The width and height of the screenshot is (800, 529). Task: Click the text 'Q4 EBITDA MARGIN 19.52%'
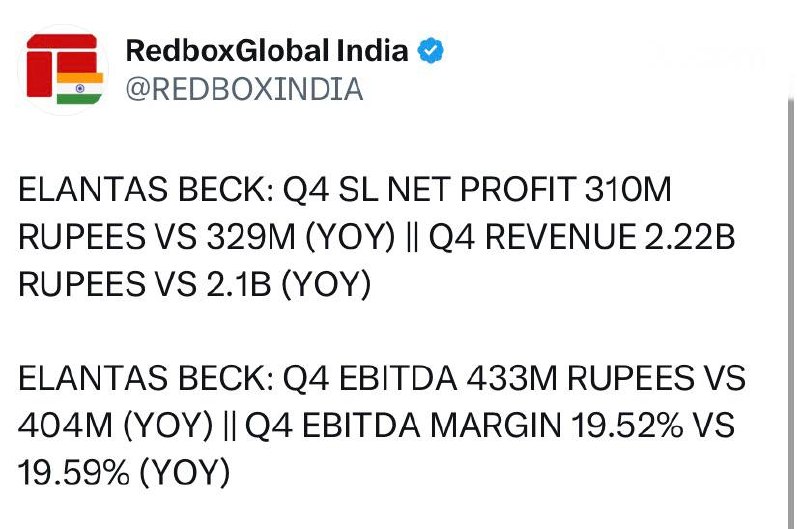(x=464, y=426)
